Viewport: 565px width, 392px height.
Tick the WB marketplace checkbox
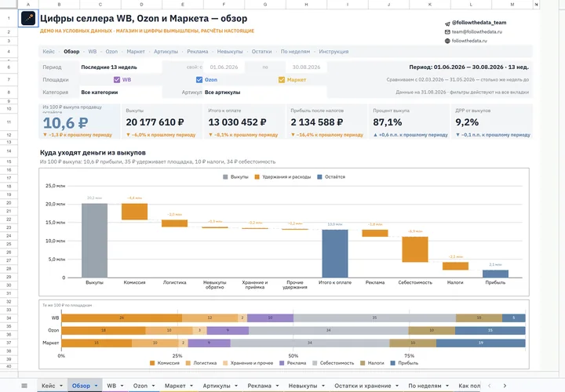point(117,79)
